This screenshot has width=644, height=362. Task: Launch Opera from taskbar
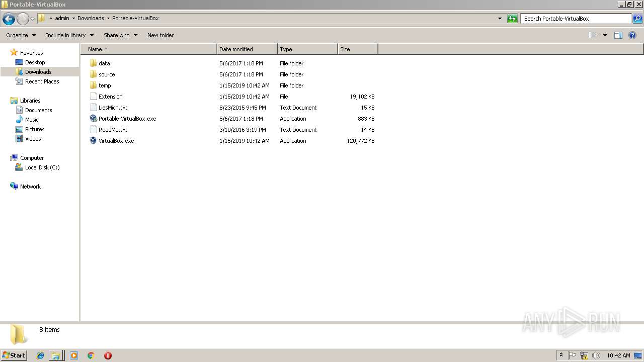pyautogui.click(x=108, y=355)
